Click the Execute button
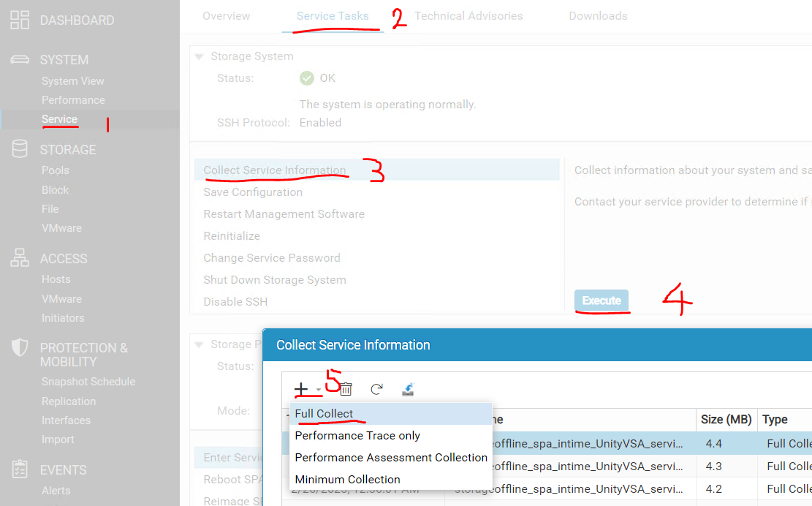 click(602, 300)
